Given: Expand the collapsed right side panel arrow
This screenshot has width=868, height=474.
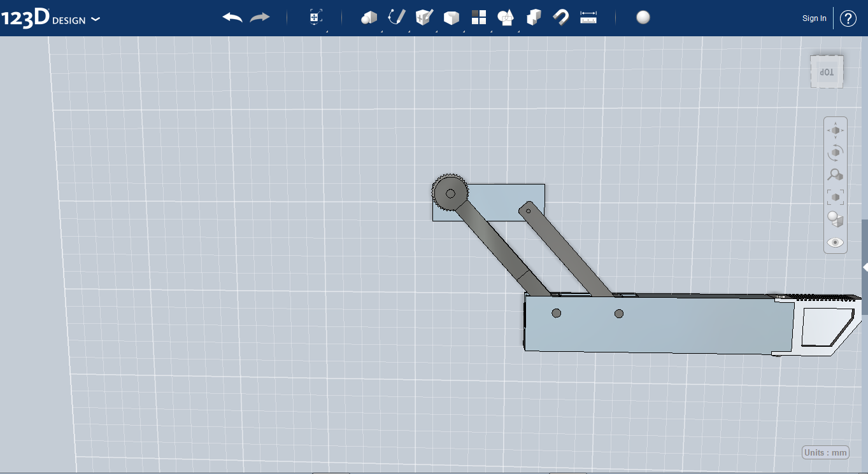Looking at the screenshot, I should point(865,267).
